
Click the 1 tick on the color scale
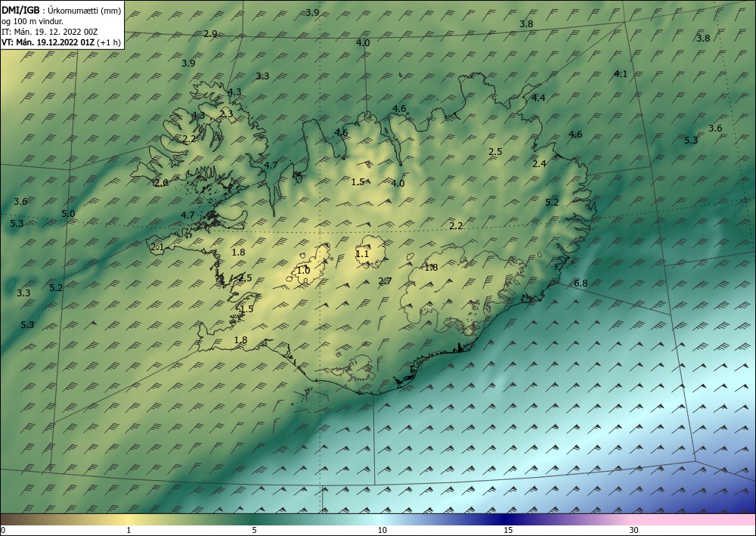[x=129, y=530]
